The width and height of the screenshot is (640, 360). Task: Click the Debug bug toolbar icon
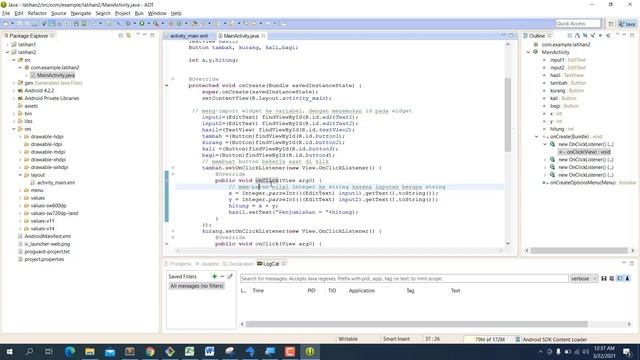128,24
